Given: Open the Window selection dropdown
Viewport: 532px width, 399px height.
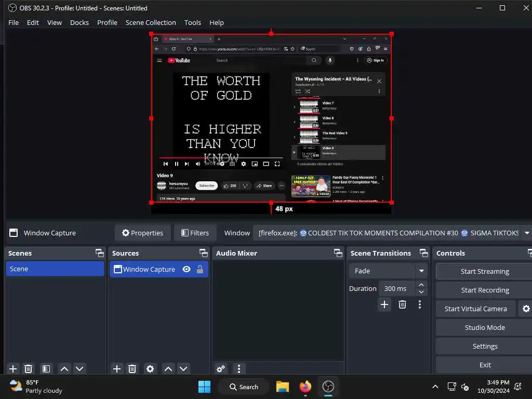Looking at the screenshot, I should point(392,233).
